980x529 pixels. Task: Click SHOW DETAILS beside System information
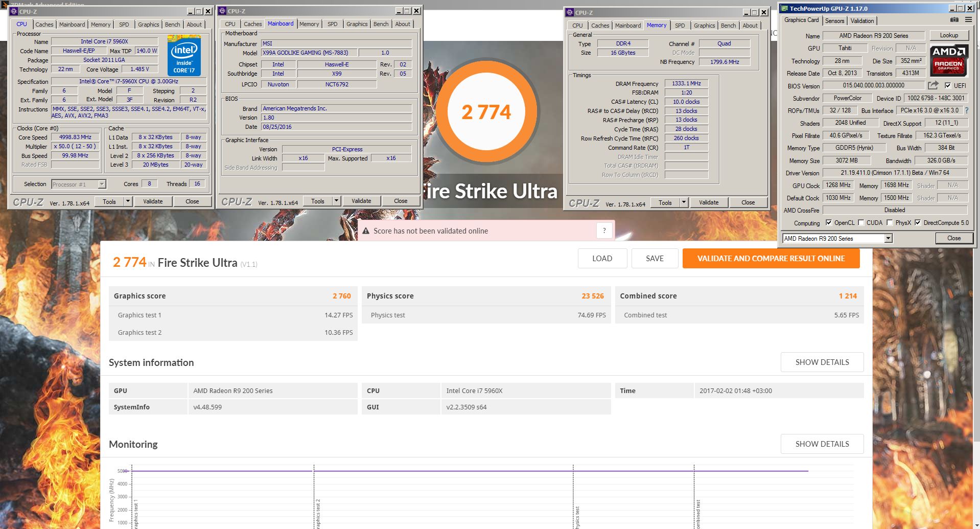coord(822,362)
